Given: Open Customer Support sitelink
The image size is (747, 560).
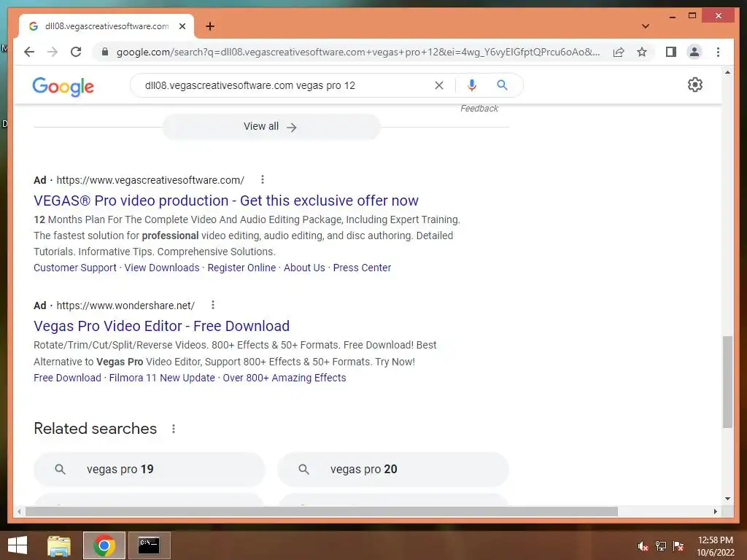Looking at the screenshot, I should (75, 268).
